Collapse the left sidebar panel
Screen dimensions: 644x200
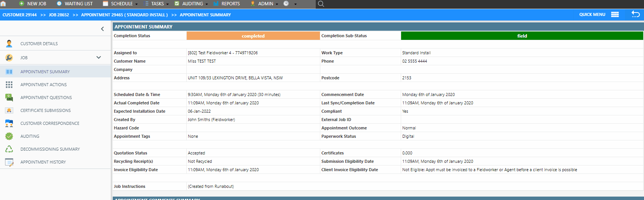coord(102,29)
